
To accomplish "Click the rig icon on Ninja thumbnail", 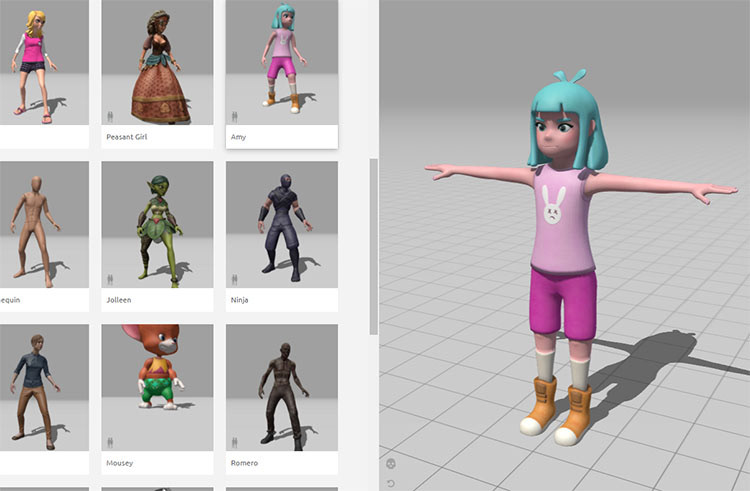I will point(234,279).
